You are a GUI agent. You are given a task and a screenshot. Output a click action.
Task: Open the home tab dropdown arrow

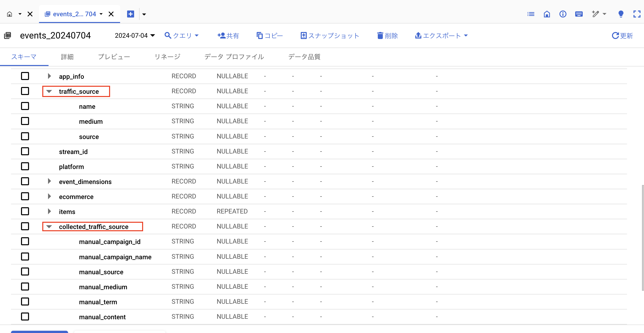click(20, 14)
